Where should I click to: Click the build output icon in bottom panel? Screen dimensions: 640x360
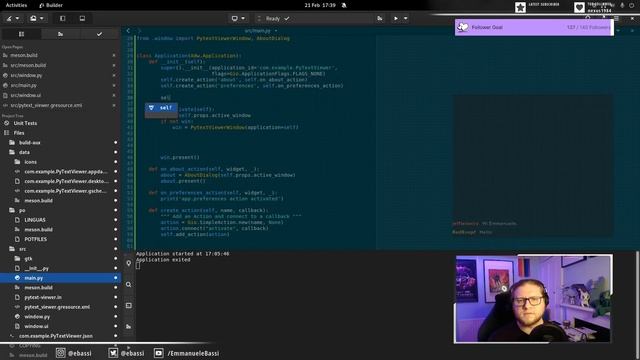click(x=129, y=327)
